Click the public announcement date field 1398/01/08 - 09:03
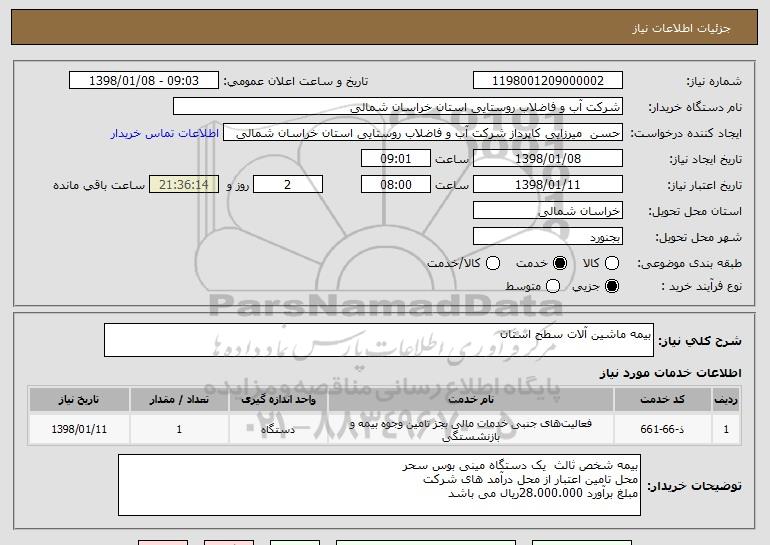This screenshot has height=545, width=770. point(144,81)
